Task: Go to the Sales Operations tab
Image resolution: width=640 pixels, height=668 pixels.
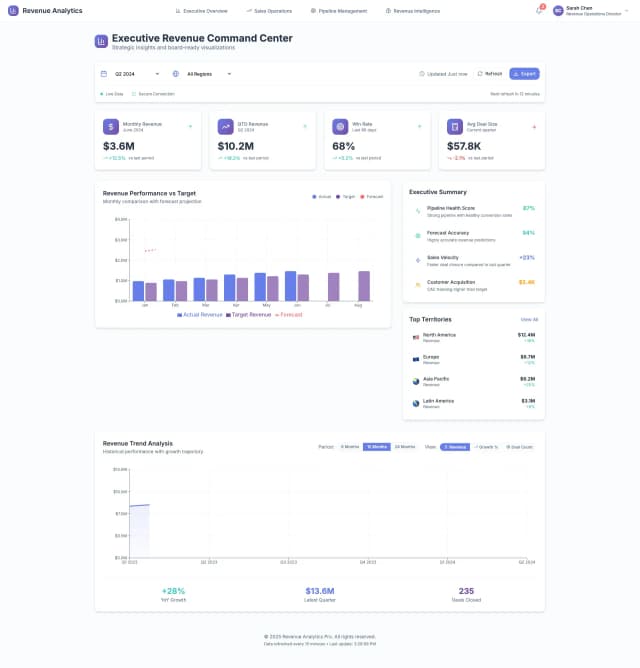Action: (269, 10)
